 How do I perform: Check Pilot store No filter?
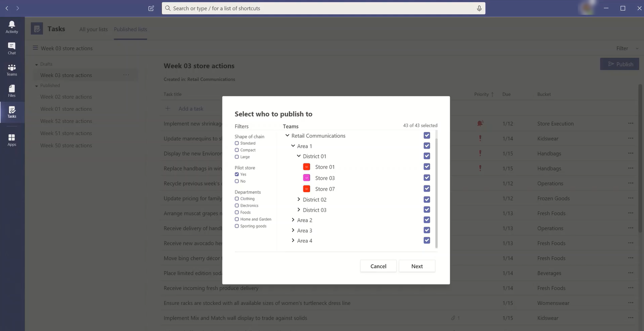(237, 181)
